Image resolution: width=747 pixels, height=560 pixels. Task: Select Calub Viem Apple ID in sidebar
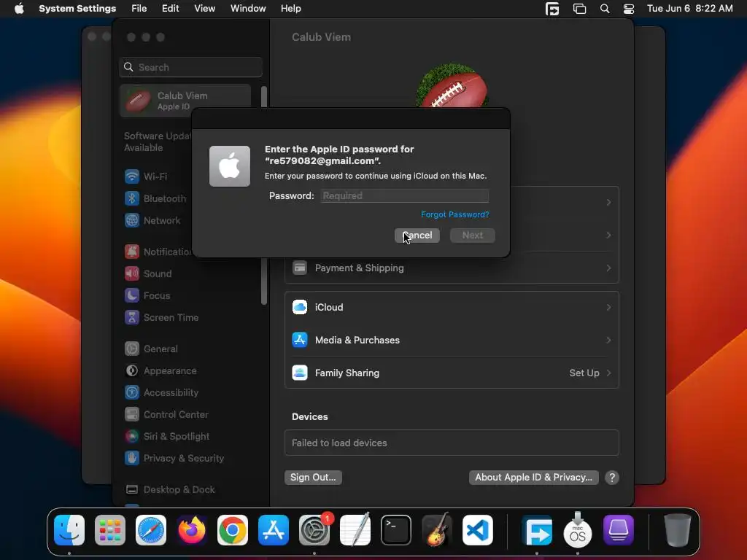click(185, 101)
